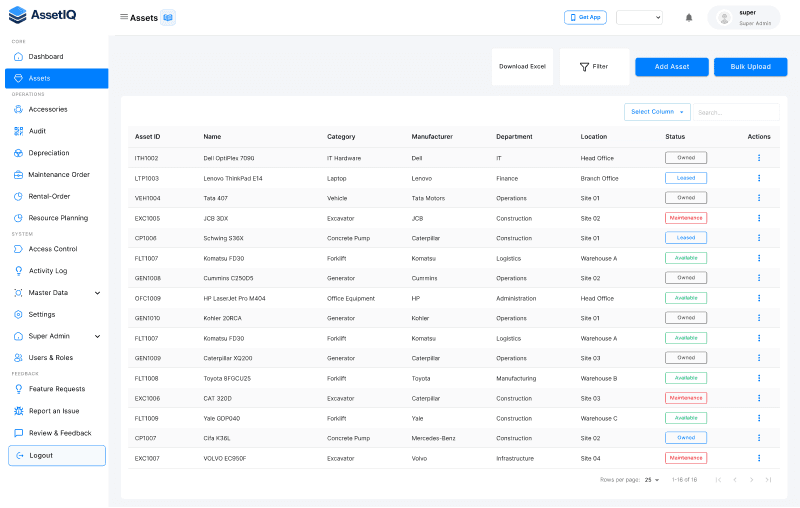Toggle the hamburger sidebar menu icon
Image resolution: width=800 pixels, height=508 pixels.
[123, 17]
